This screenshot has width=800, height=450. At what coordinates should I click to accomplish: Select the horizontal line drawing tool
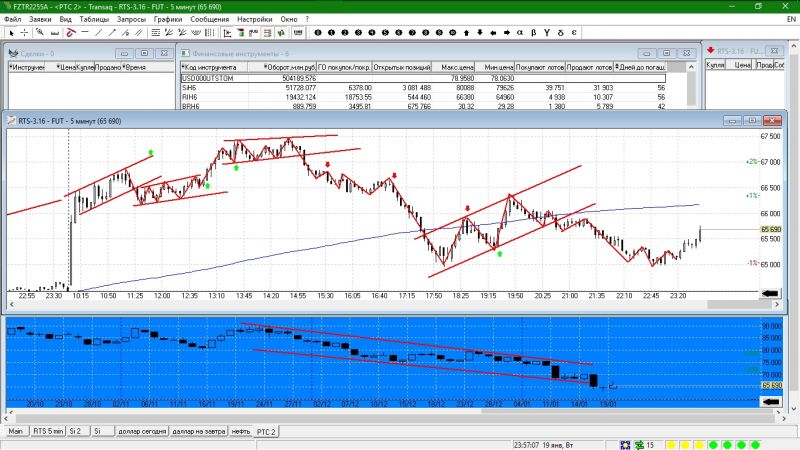tap(85, 33)
